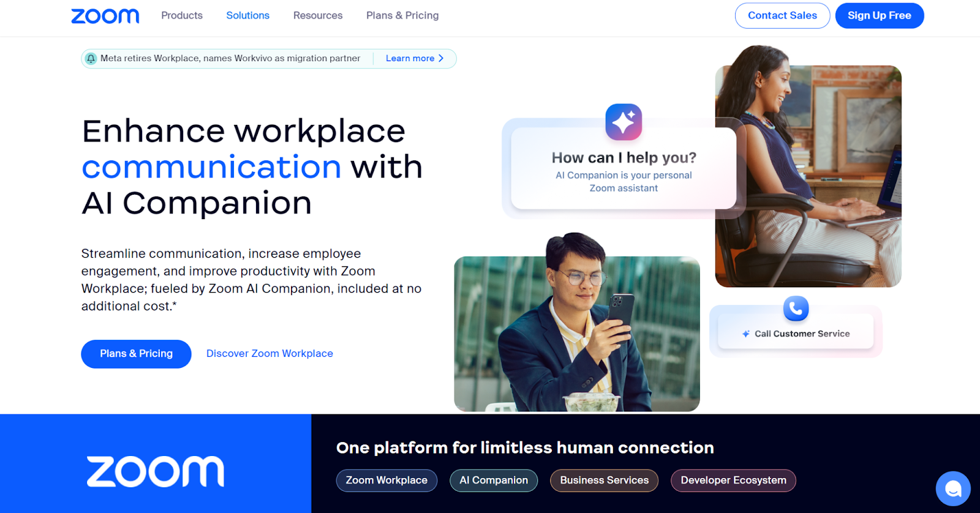Screen dimensions: 980x513
Task: Click the large white Zoom logo
Action: point(156,471)
